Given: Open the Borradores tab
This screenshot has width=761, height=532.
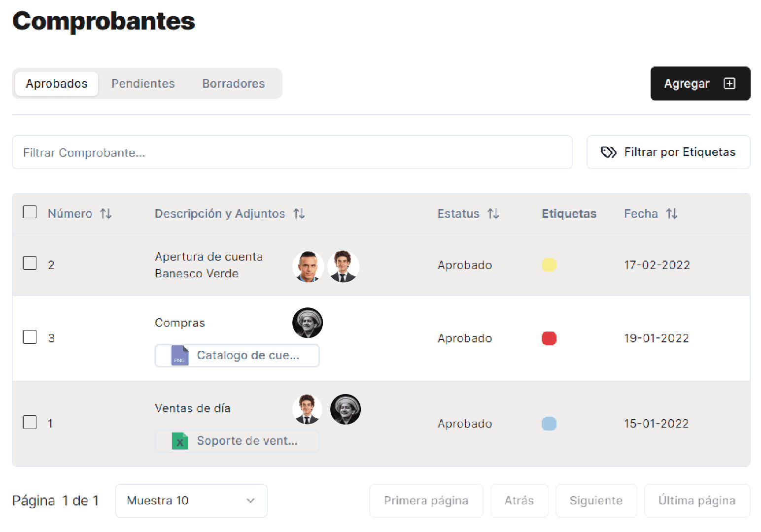Looking at the screenshot, I should click(233, 84).
